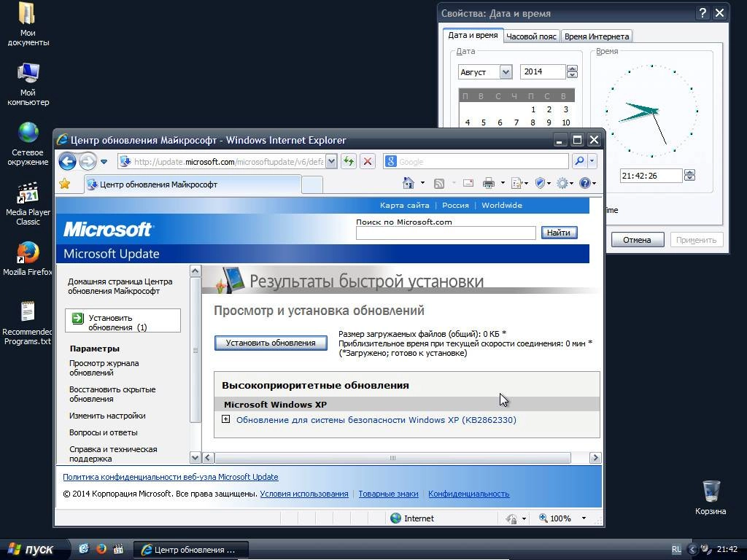Click the Microsoft.com search field
The image size is (747, 560).
click(446, 233)
